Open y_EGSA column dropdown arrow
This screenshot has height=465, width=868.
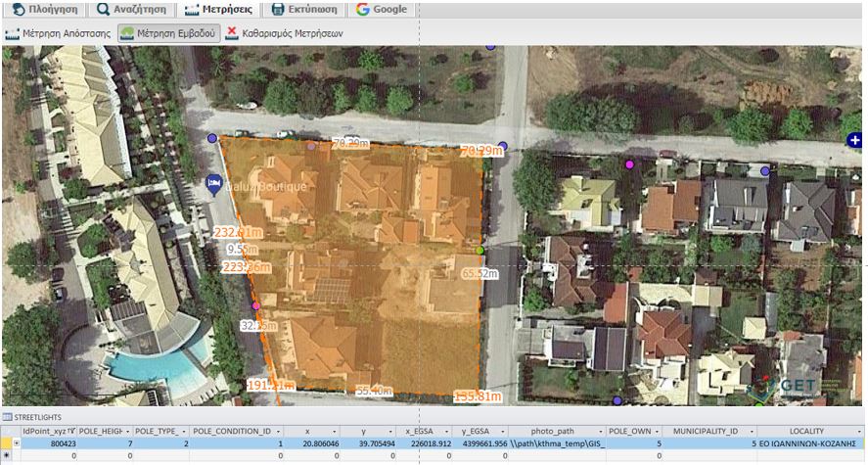[x=503, y=432]
